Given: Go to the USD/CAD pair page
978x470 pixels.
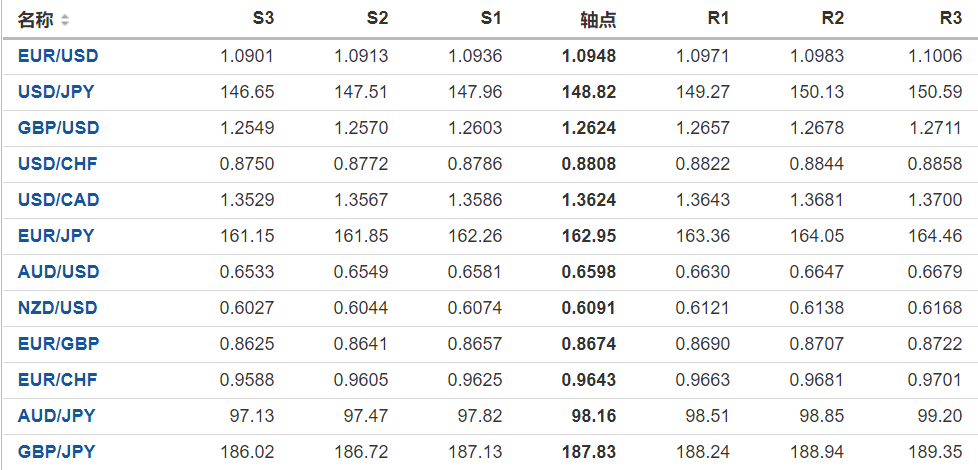Looking at the screenshot, I should pyautogui.click(x=58, y=200).
